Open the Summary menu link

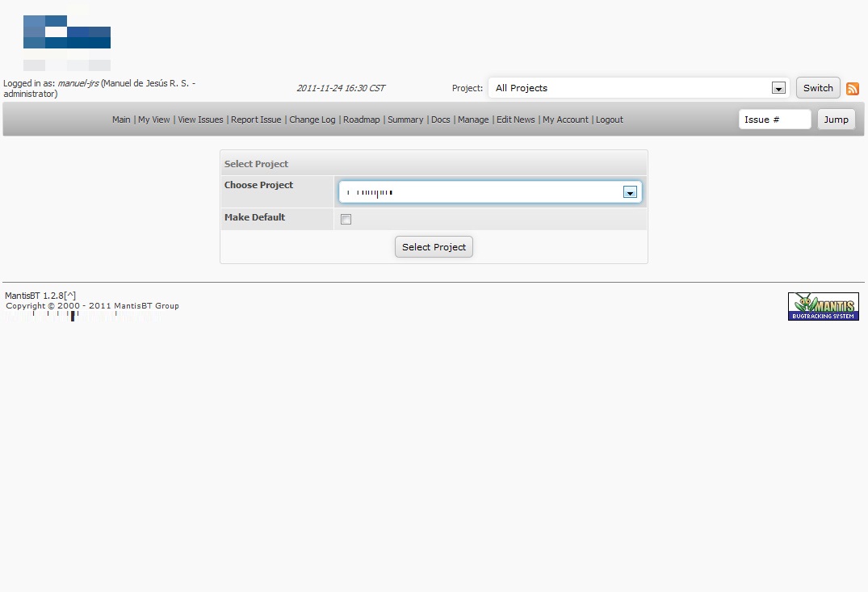point(405,120)
